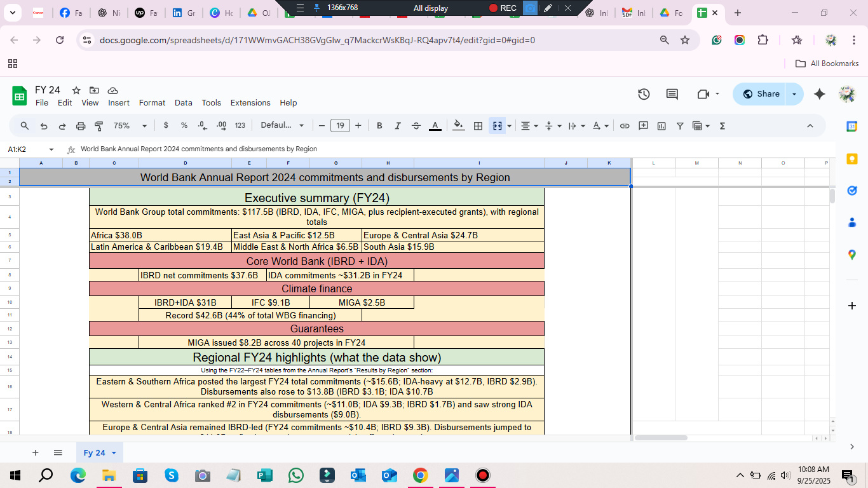Open version history clock icon
Image resolution: width=868 pixels, height=488 pixels.
click(644, 94)
